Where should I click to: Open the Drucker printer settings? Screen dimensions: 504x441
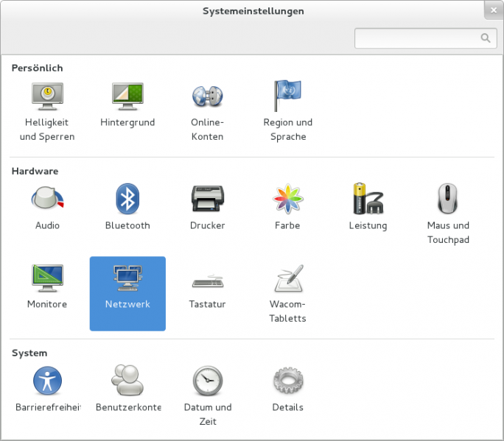(207, 207)
